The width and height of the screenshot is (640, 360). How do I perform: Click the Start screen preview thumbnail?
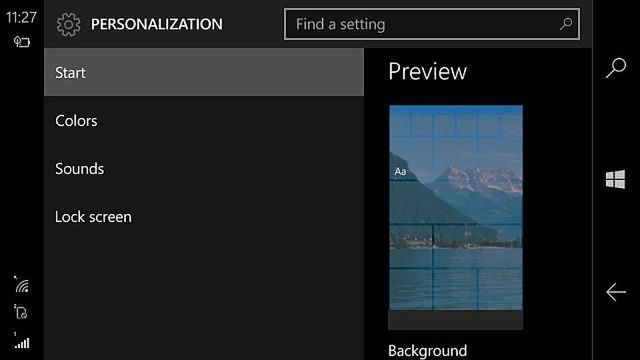point(456,217)
